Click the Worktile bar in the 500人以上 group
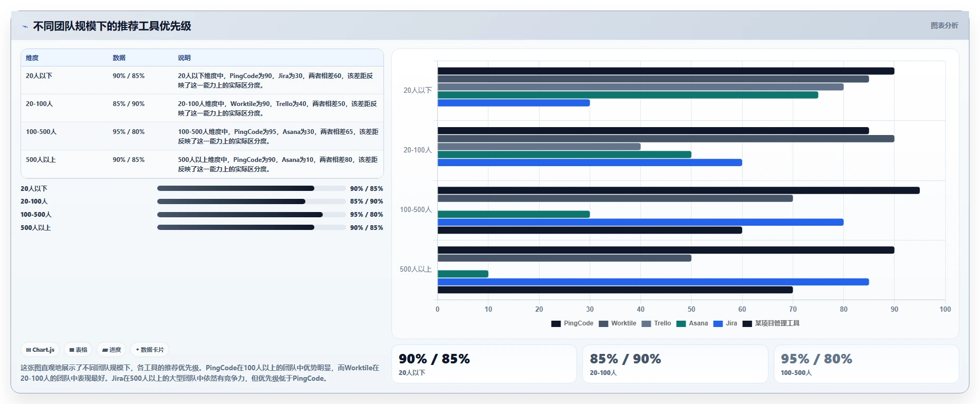Viewport: 980px width, 404px height. pos(564,258)
